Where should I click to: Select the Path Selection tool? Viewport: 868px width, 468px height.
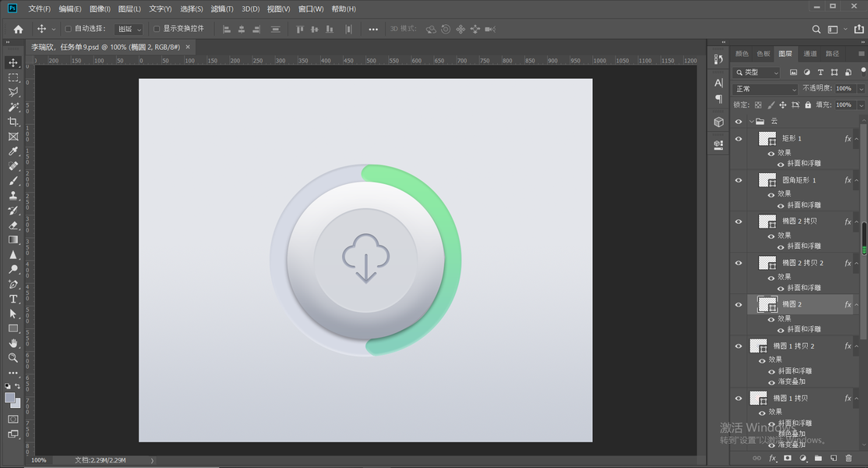coord(13,314)
